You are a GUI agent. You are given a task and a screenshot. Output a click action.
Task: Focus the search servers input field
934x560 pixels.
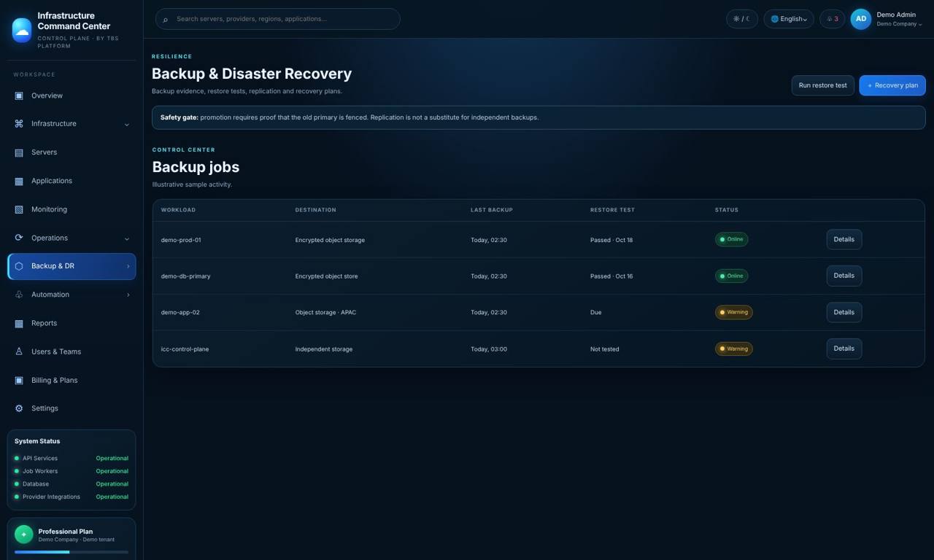(278, 19)
